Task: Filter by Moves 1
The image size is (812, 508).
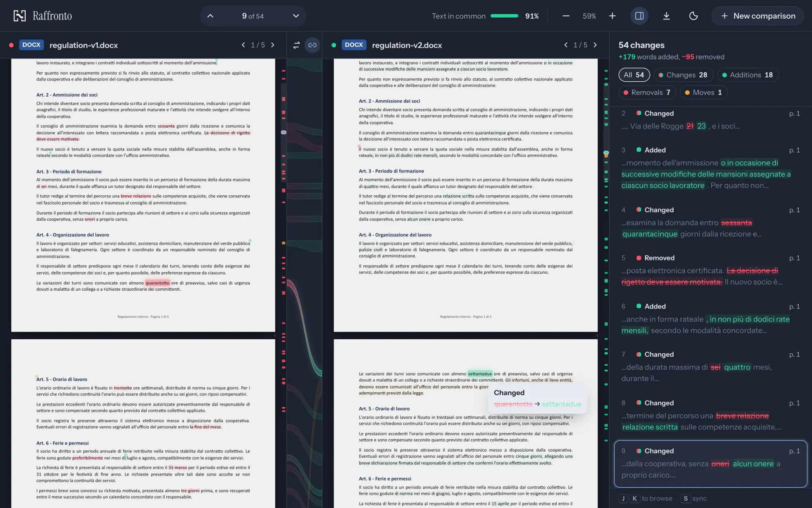Action: pyautogui.click(x=704, y=92)
